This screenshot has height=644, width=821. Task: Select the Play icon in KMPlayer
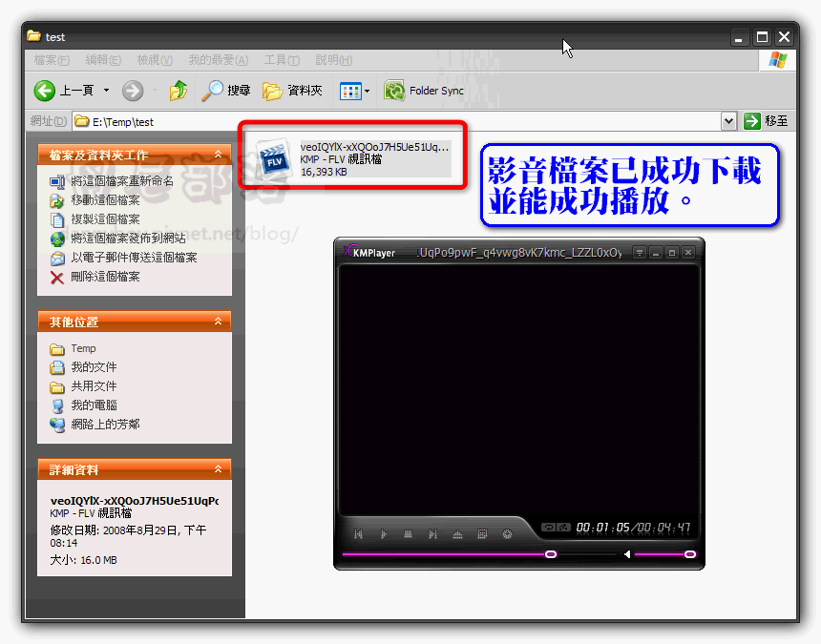pos(385,534)
